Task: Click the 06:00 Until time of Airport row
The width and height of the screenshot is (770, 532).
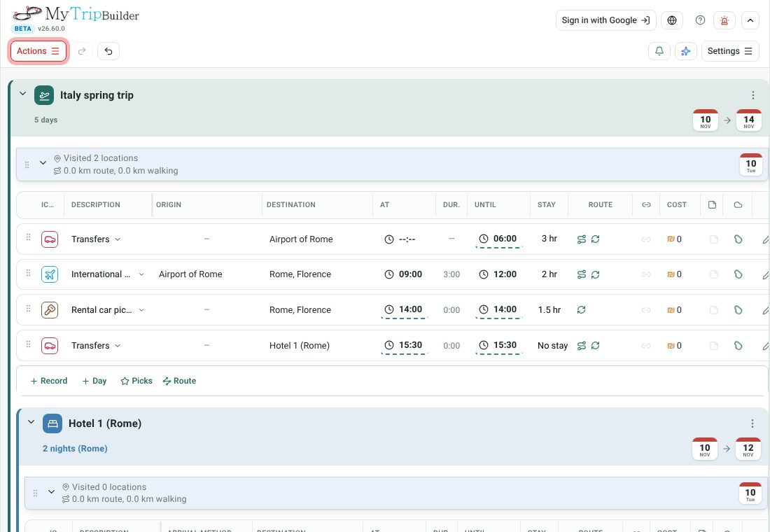Action: click(x=498, y=239)
